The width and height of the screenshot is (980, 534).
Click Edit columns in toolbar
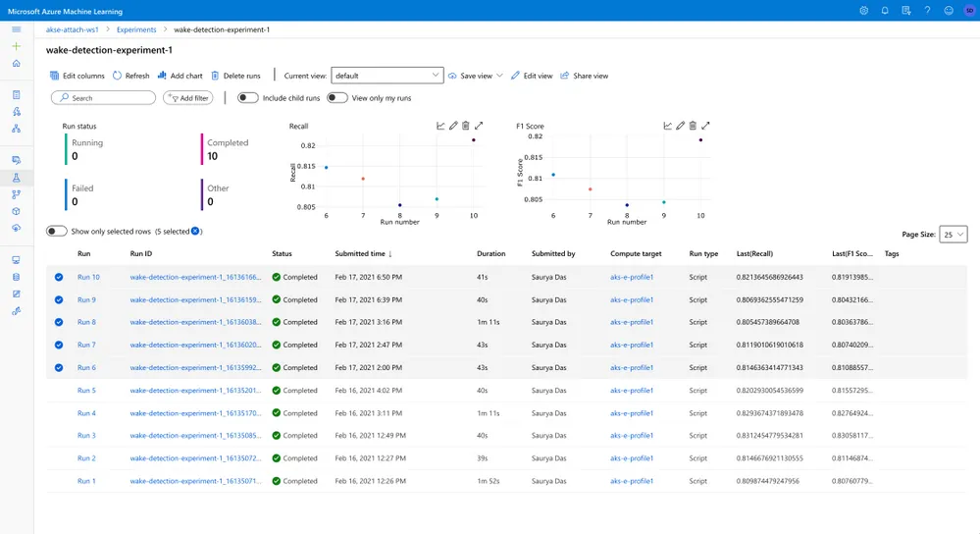77,76
